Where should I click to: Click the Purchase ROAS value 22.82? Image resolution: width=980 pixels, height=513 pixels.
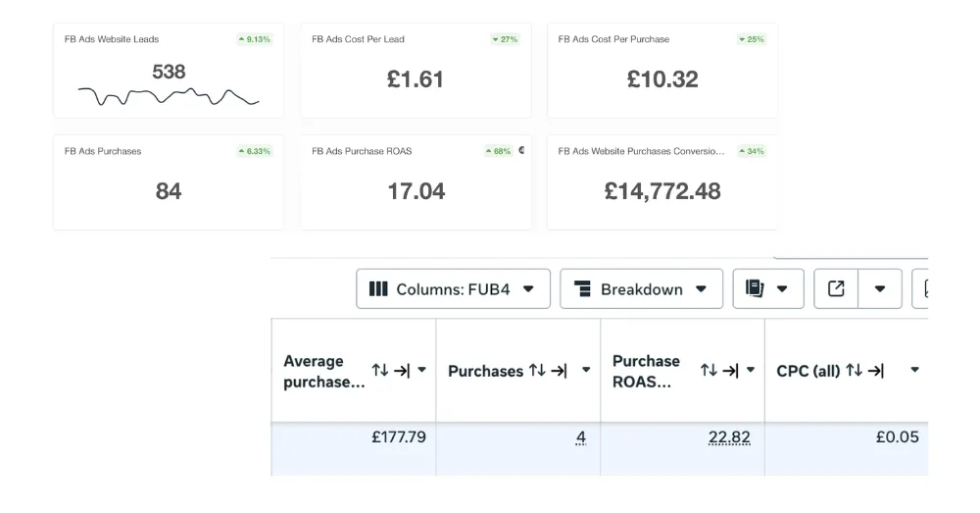point(728,437)
